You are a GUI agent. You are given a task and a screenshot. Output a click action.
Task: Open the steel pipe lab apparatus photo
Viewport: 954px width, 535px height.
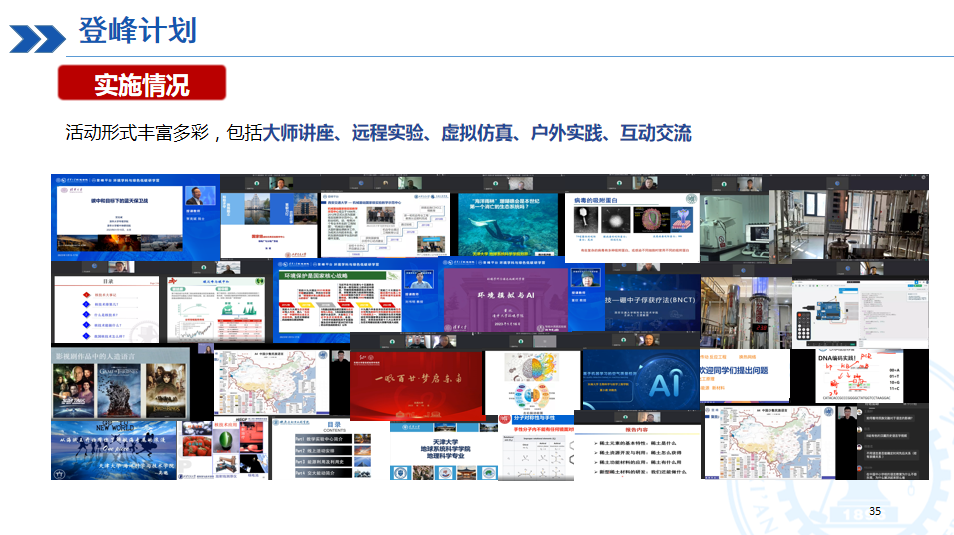(849, 225)
